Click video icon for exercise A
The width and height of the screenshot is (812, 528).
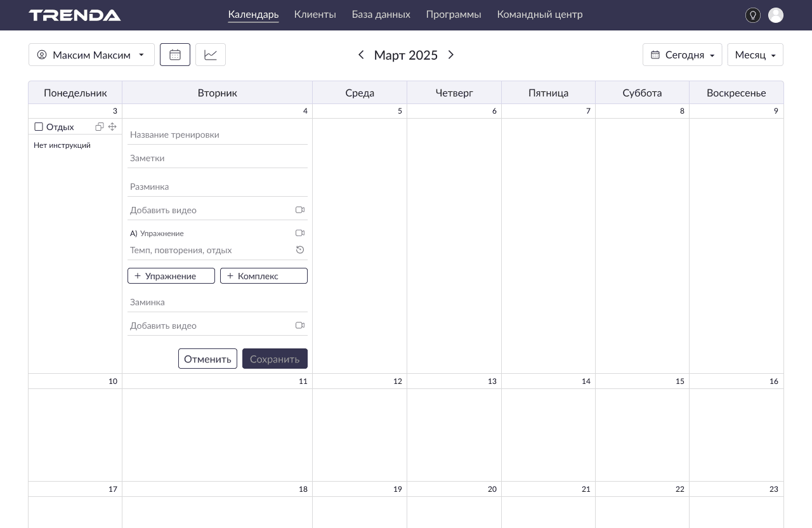pyautogui.click(x=300, y=234)
